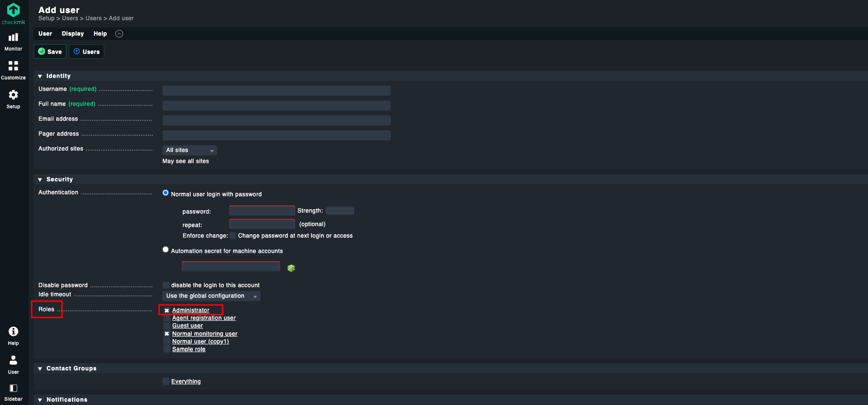Viewport: 868px width, 405px height.
Task: Open the Setup gear menu
Action: [x=13, y=99]
